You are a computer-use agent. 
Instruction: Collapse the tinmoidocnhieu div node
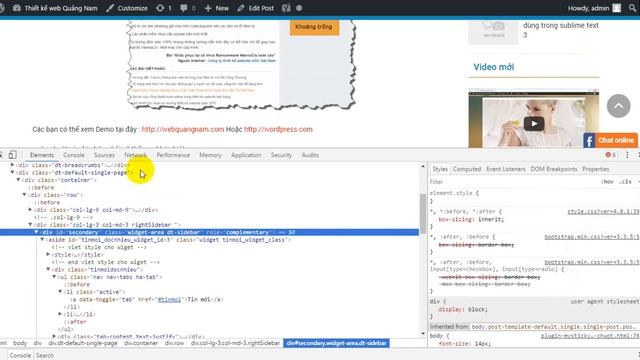(49, 269)
